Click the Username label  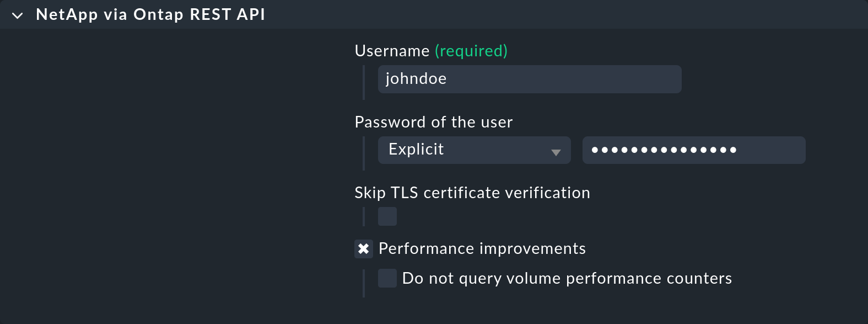coord(392,51)
